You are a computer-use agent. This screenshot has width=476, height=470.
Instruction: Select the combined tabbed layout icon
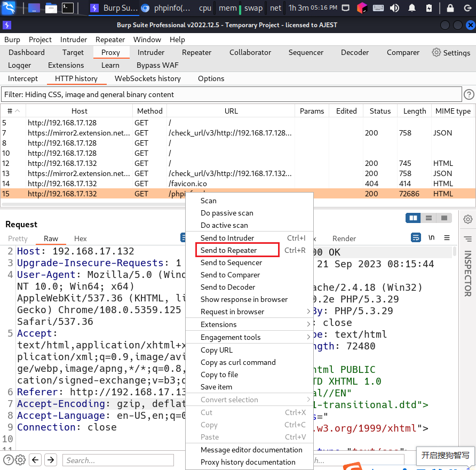[x=444, y=218]
